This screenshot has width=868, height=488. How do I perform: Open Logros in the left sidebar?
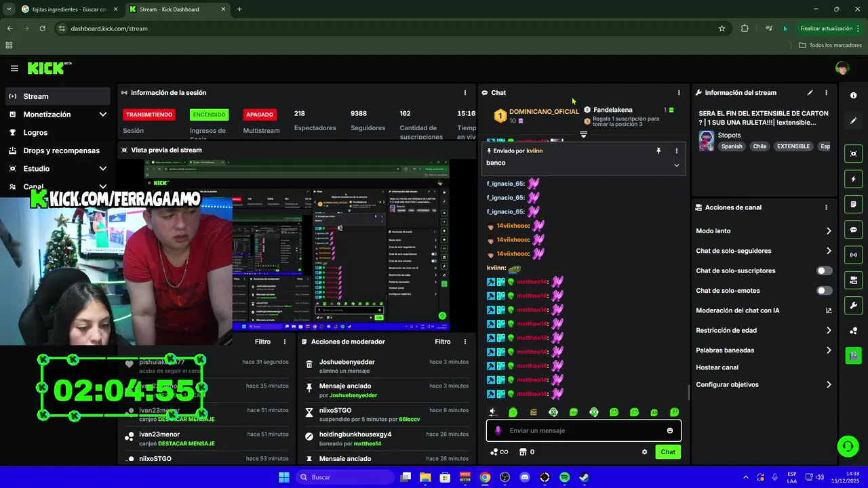pyautogui.click(x=58, y=133)
